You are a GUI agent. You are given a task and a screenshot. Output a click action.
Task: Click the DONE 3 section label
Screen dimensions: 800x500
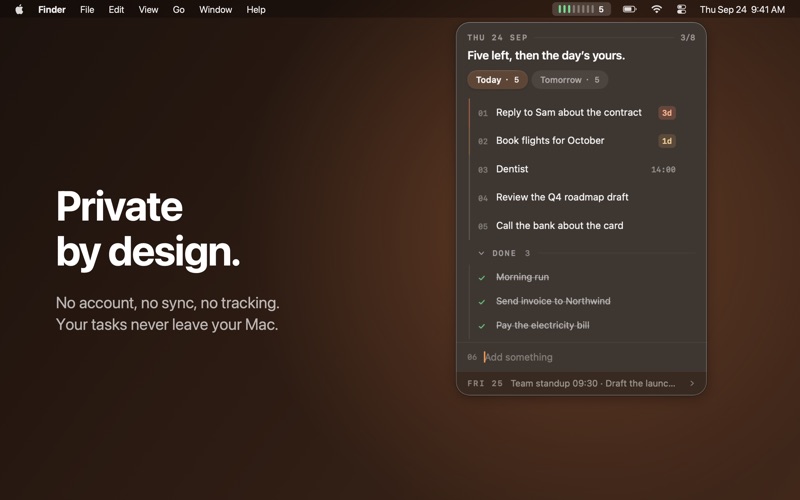511,253
